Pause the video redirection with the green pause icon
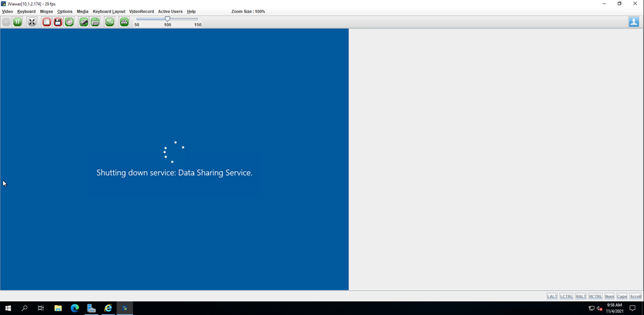Viewport: 644px width, 315px height. pos(17,22)
